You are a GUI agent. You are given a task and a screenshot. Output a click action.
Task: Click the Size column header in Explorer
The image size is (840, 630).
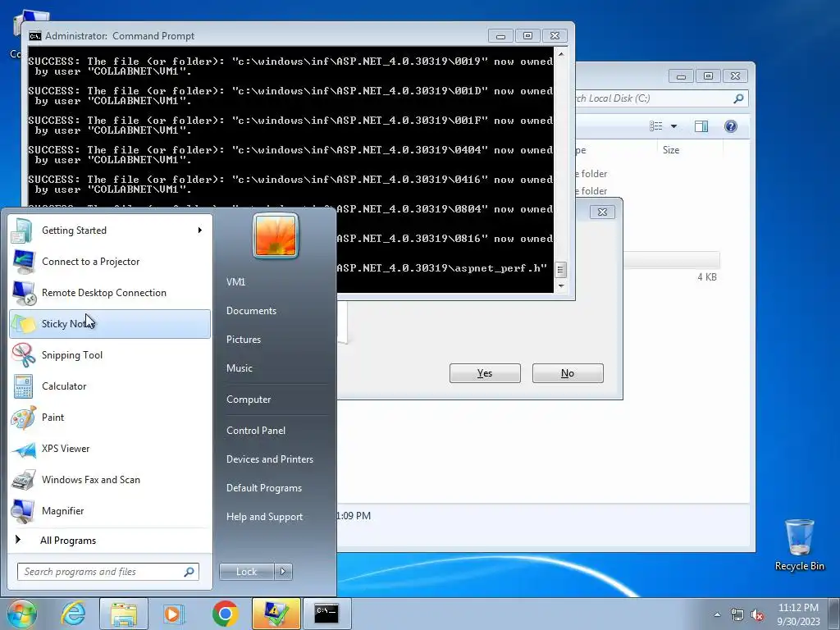pos(689,150)
